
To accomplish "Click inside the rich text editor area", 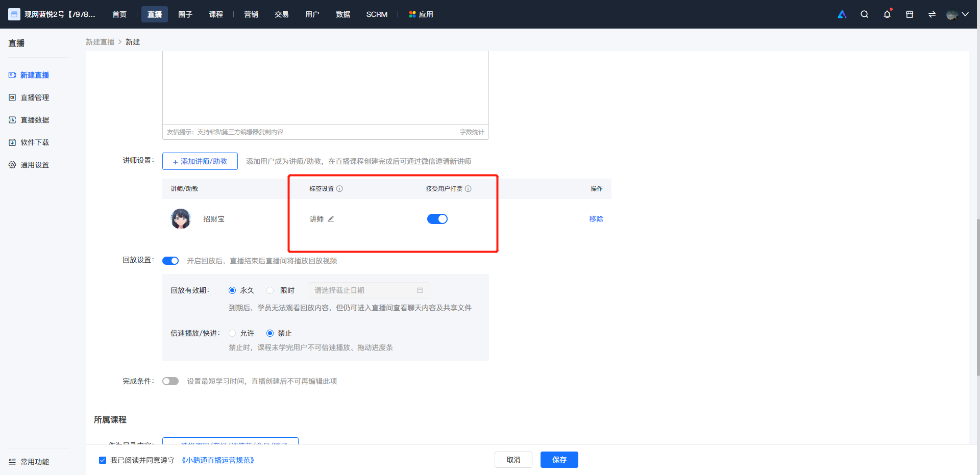I will [x=326, y=88].
